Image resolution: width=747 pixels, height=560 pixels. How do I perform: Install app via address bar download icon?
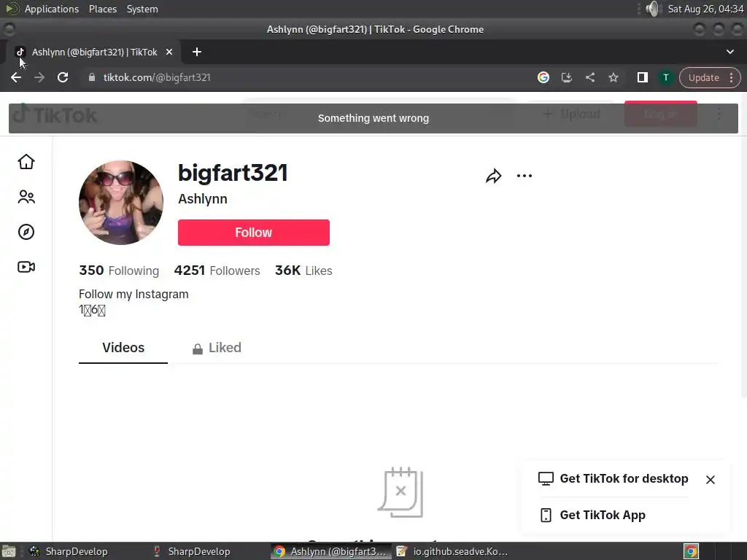566,77
